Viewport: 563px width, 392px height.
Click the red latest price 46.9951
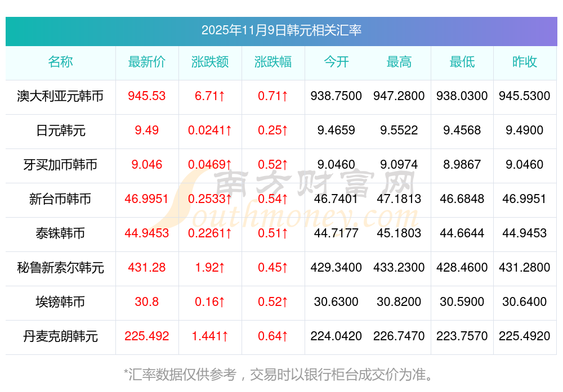pos(147,199)
